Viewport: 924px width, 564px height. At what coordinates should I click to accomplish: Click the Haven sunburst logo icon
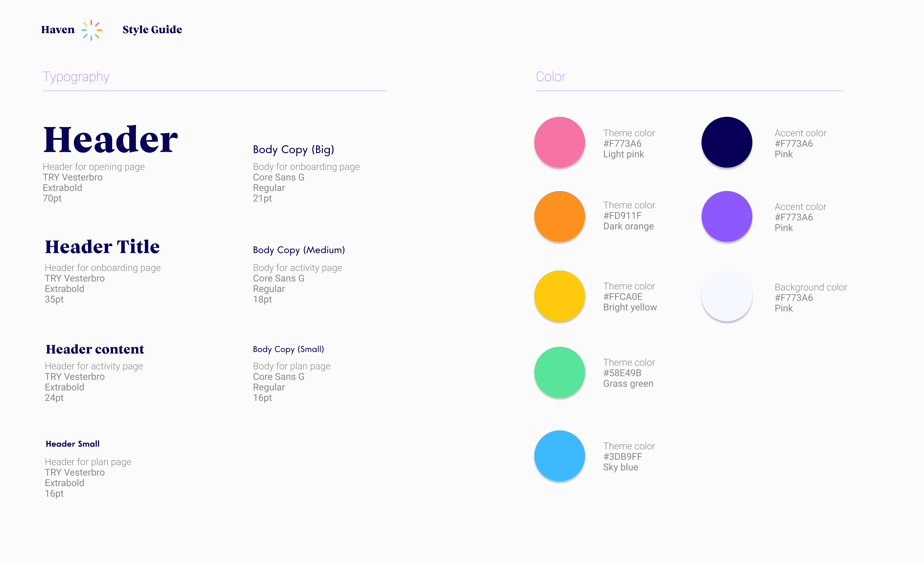pos(92,30)
